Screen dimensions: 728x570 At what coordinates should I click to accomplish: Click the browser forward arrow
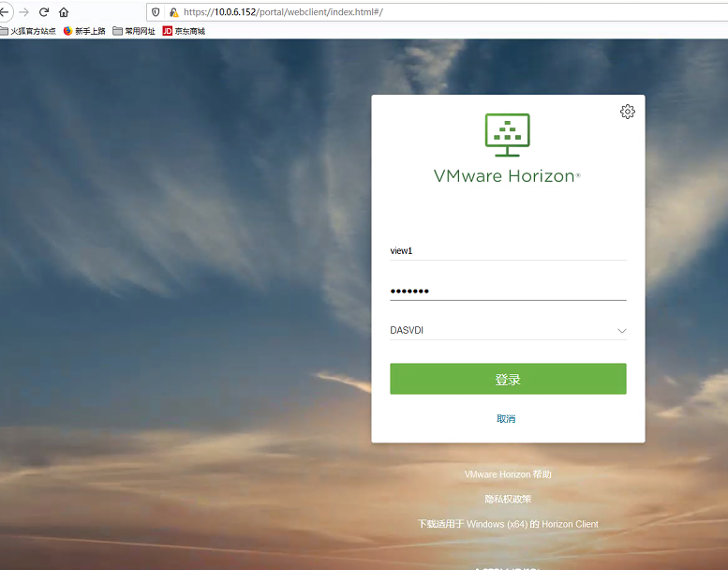pos(24,12)
